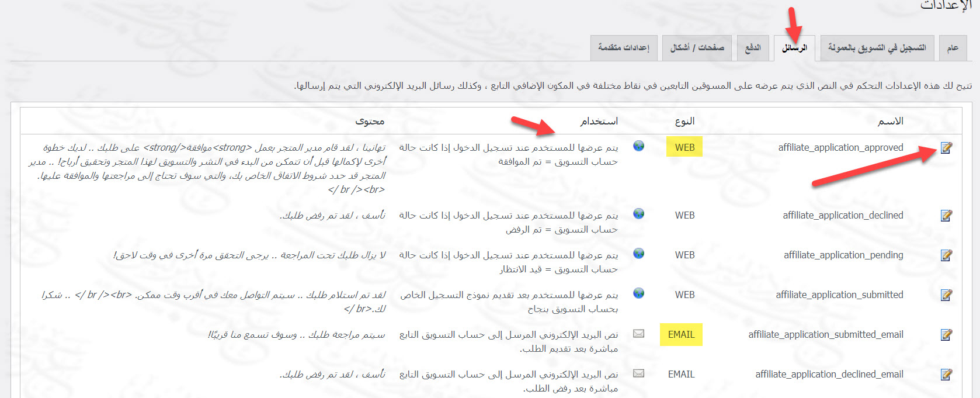Select affiliate_application_approved name text
This screenshot has height=398, width=980.
tap(840, 148)
